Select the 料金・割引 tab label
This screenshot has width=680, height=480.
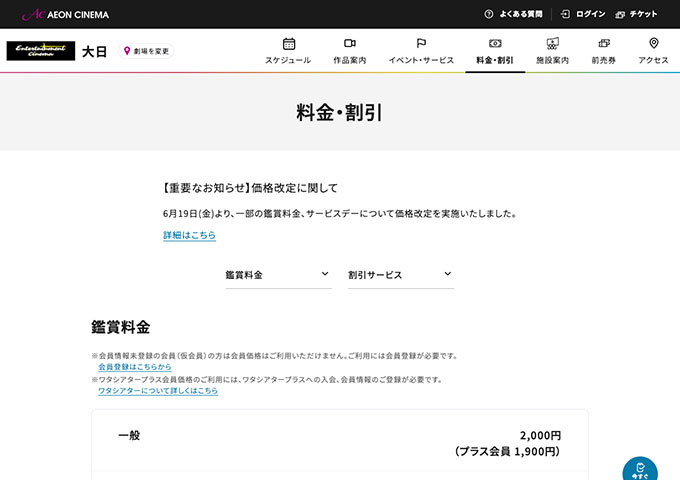tap(495, 60)
